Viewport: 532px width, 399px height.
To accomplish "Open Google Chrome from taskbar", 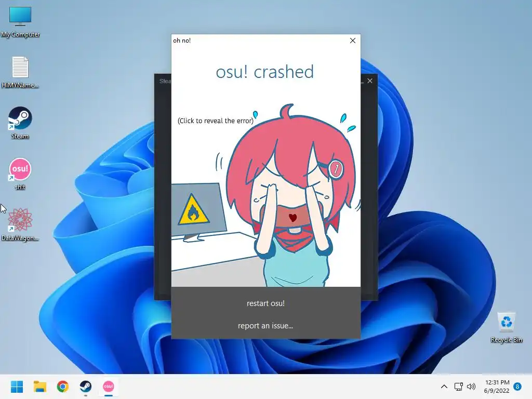I will pos(63,387).
